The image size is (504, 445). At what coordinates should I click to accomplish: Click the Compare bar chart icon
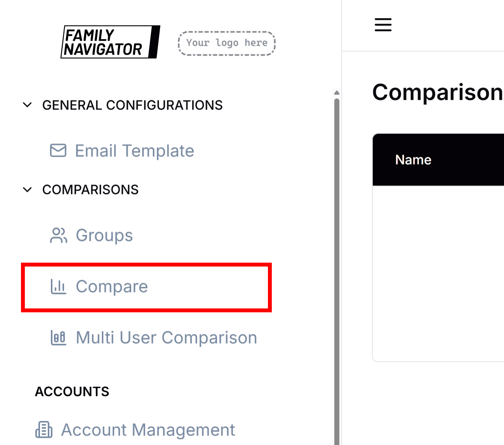coord(58,286)
